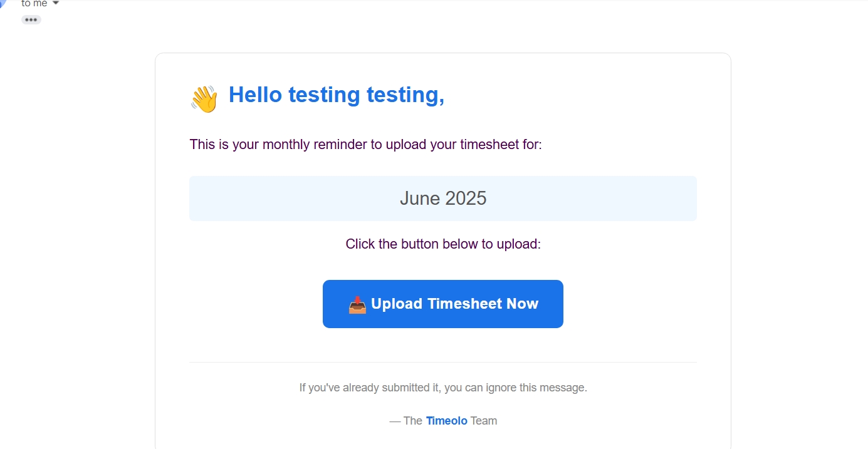868x449 pixels.
Task: Open the Timeolo link in signature
Action: (446, 421)
